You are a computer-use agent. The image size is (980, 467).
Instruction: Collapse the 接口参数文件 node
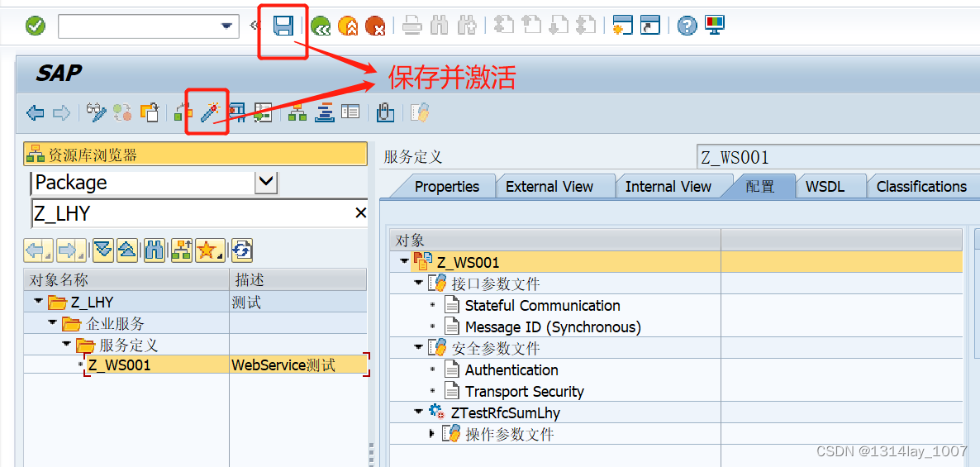click(418, 284)
